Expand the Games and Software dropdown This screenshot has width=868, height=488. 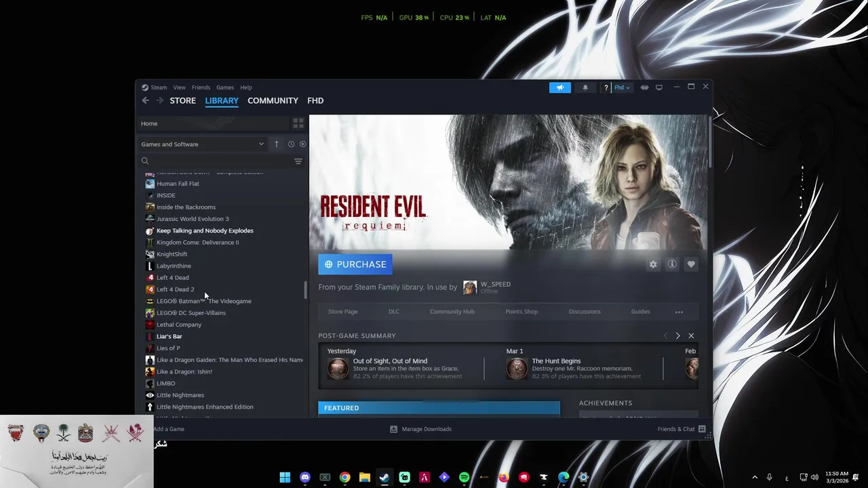coord(202,144)
